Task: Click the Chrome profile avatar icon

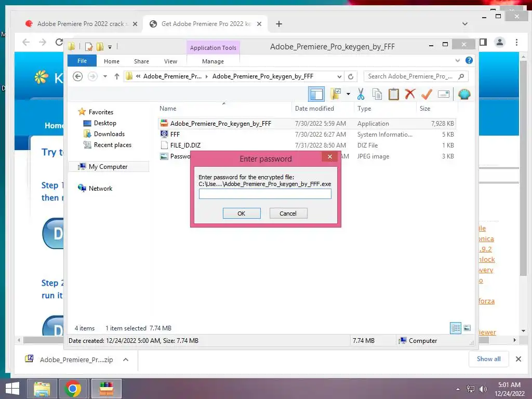Action: [x=499, y=42]
